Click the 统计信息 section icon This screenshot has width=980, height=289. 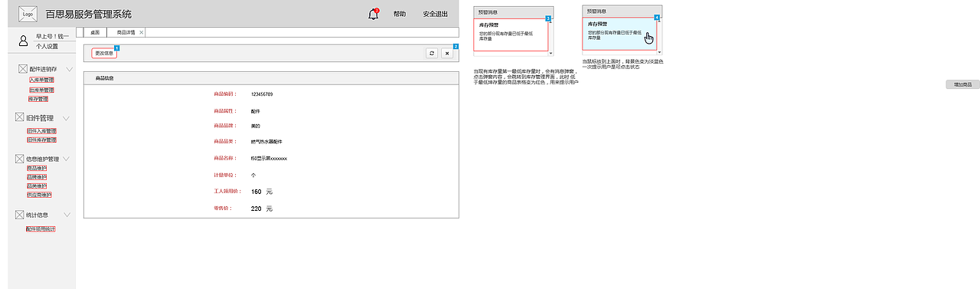point(21,215)
